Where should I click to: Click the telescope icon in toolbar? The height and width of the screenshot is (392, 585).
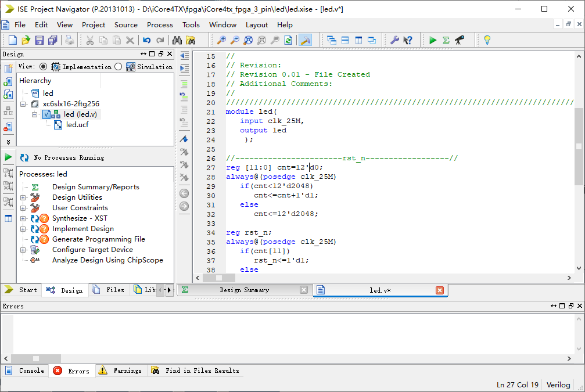point(459,40)
